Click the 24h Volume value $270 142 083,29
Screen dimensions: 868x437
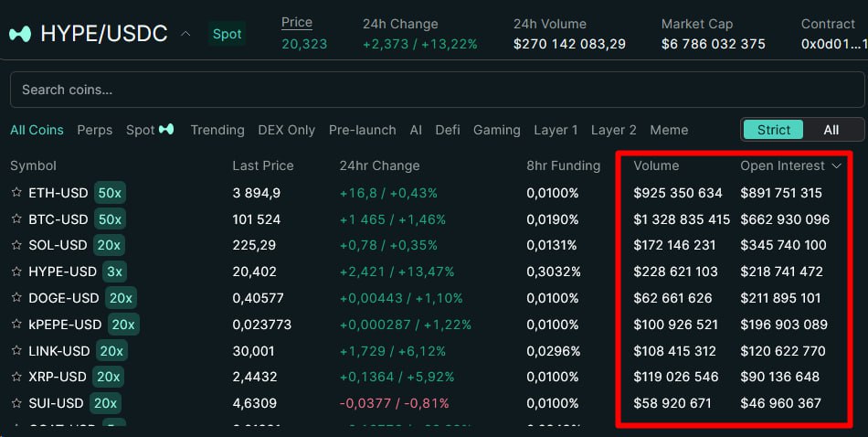[569, 44]
